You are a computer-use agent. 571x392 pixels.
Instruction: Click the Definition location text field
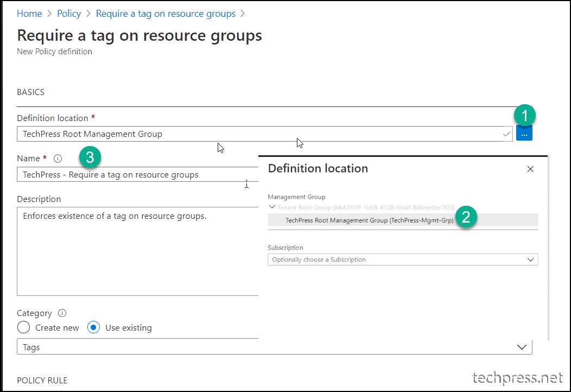coord(264,134)
